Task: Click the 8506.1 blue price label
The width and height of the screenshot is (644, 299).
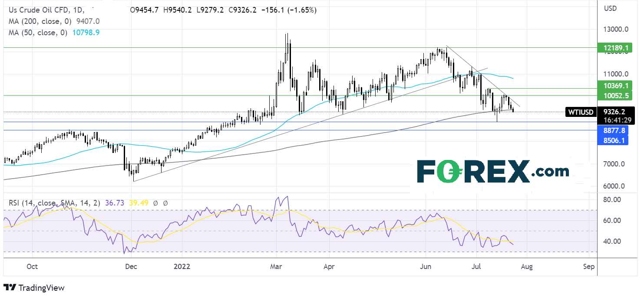Action: (614, 140)
